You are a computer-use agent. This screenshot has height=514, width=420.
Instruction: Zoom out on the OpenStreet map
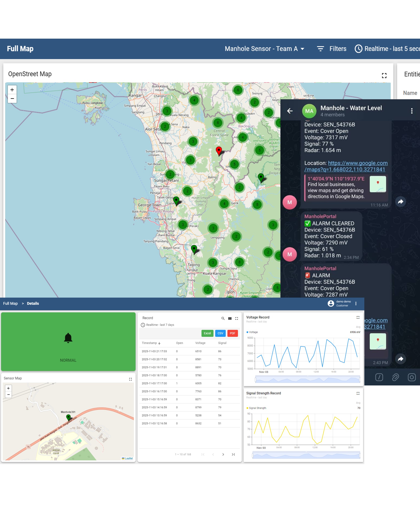(x=12, y=98)
